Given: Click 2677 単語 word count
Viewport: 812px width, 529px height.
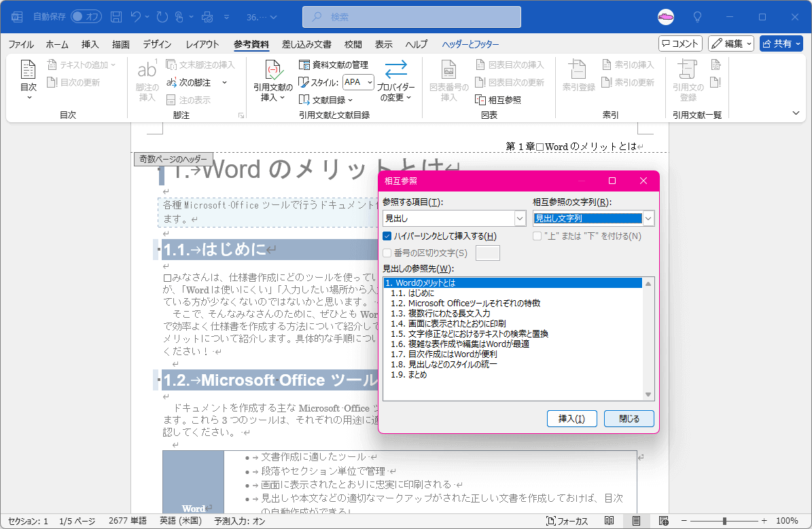Looking at the screenshot, I should coord(127,522).
